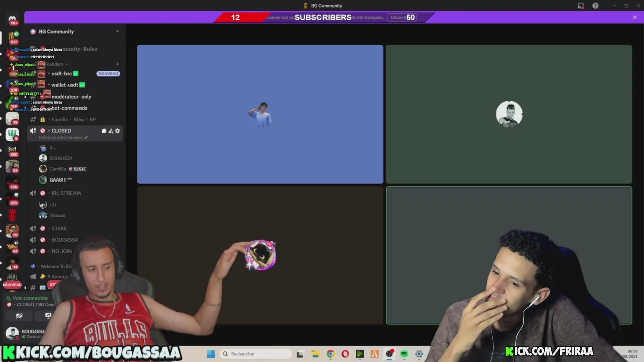Toggle camera button in voice panel
Image resolution: width=644 pixels, height=362 pixels.
point(19,316)
